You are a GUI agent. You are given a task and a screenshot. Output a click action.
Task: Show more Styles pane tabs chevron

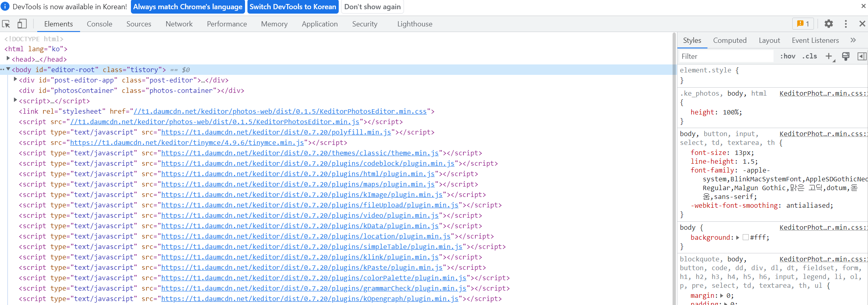pyautogui.click(x=853, y=40)
